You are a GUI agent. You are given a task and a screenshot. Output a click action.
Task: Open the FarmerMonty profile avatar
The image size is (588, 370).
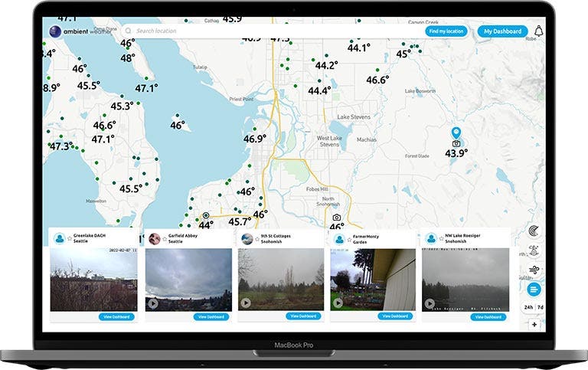pos(339,239)
